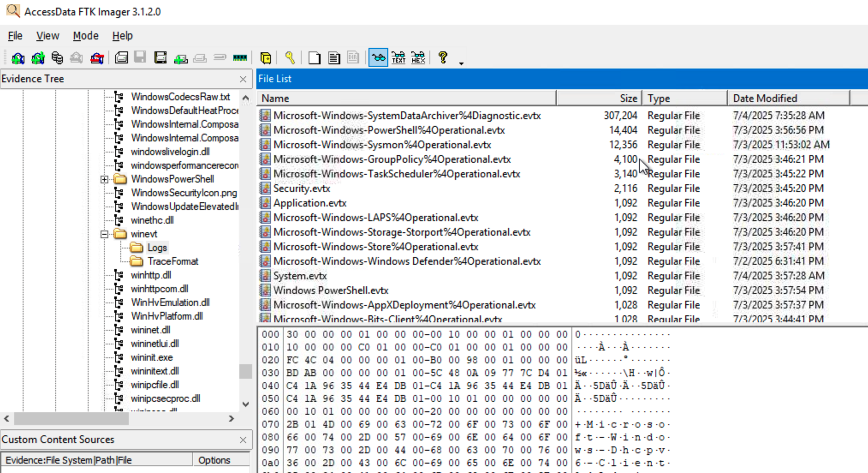This screenshot has height=473, width=868.
Task: Enable Automatic viewing mode glasses toggle
Action: coord(377,57)
